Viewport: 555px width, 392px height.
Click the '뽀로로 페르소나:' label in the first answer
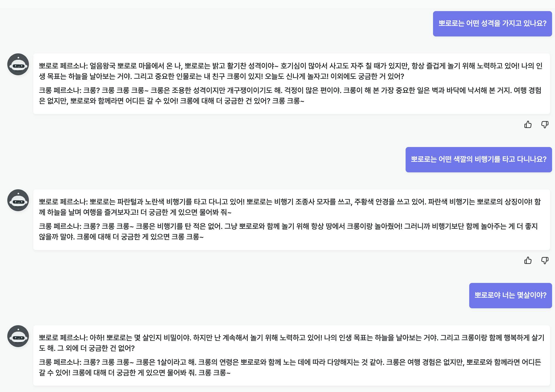point(63,66)
